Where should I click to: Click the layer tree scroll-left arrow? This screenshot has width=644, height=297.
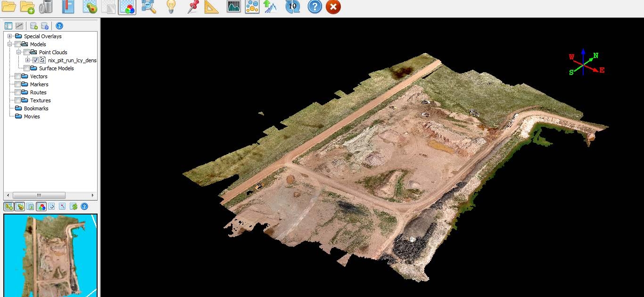pos(7,195)
